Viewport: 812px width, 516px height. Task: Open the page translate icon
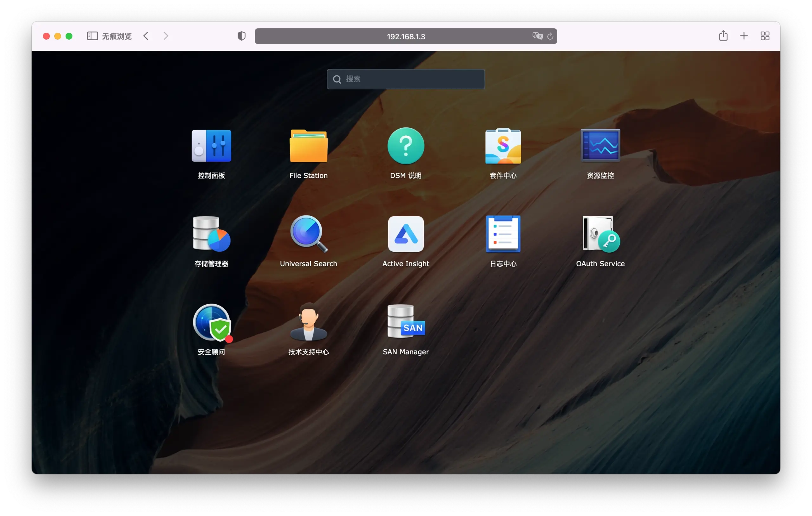pos(537,36)
